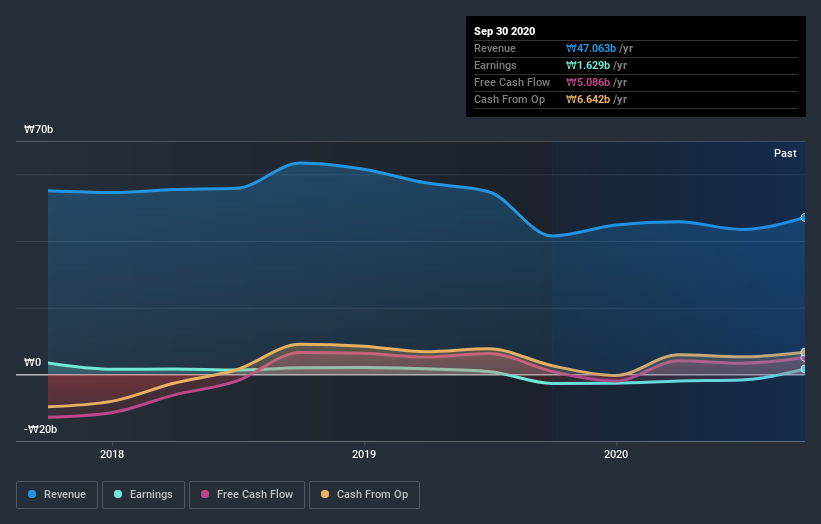Image resolution: width=821 pixels, height=524 pixels.
Task: Toggle the Free Cash Flow legend button
Action: coord(247,495)
